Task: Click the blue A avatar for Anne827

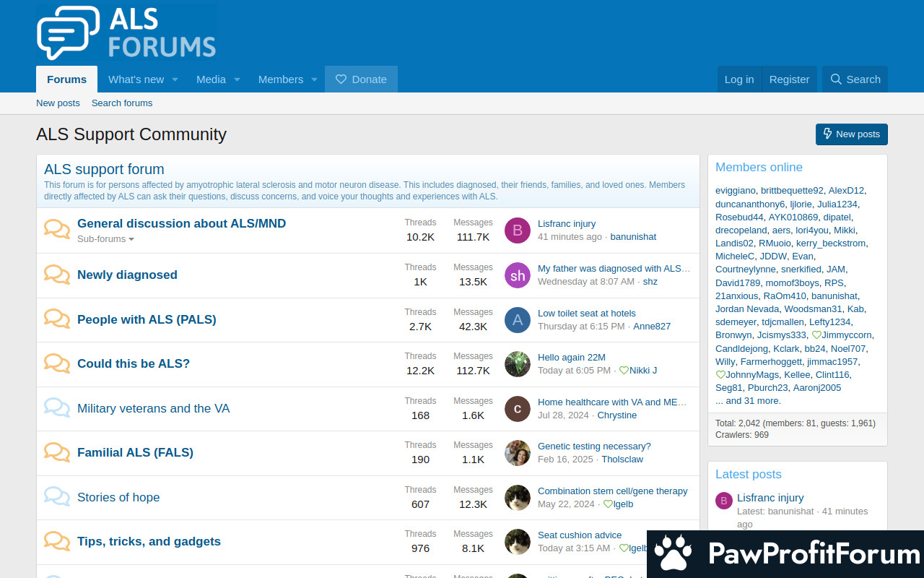Action: point(518,320)
